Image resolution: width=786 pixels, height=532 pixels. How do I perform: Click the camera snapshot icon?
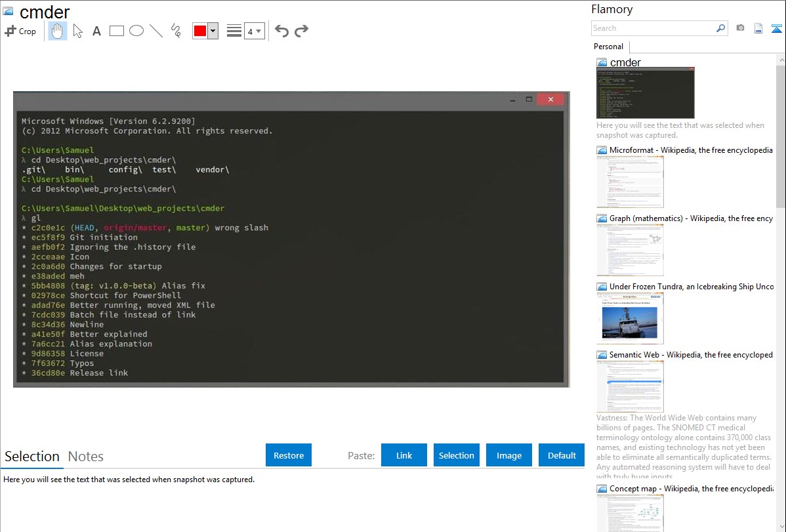(x=740, y=28)
